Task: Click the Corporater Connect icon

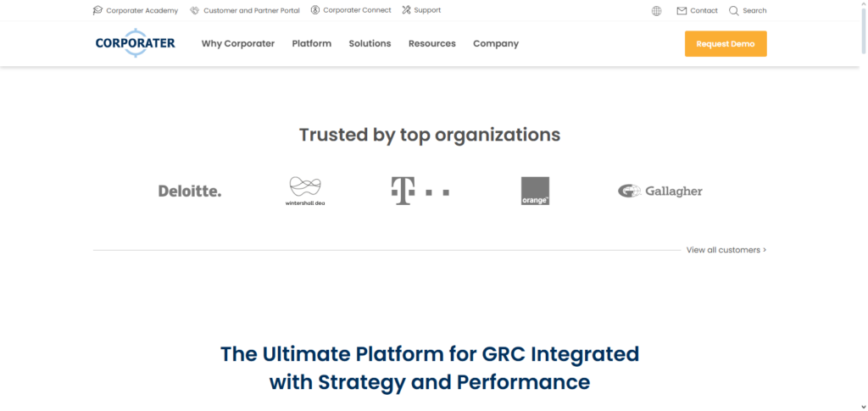Action: coord(315,10)
